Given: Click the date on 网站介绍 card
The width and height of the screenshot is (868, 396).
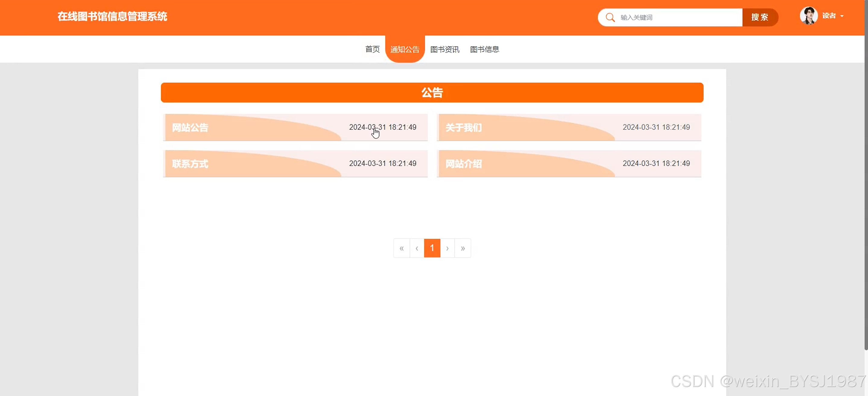Looking at the screenshot, I should [656, 163].
